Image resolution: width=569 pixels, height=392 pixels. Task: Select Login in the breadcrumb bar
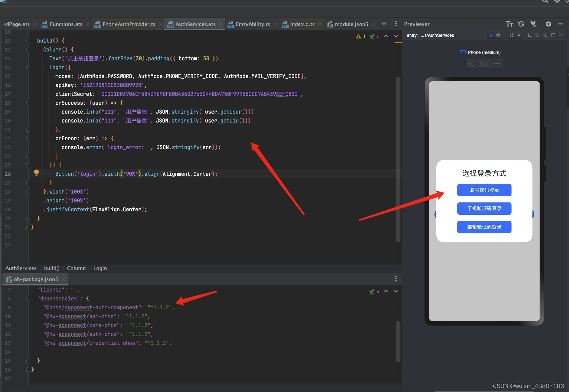point(100,268)
